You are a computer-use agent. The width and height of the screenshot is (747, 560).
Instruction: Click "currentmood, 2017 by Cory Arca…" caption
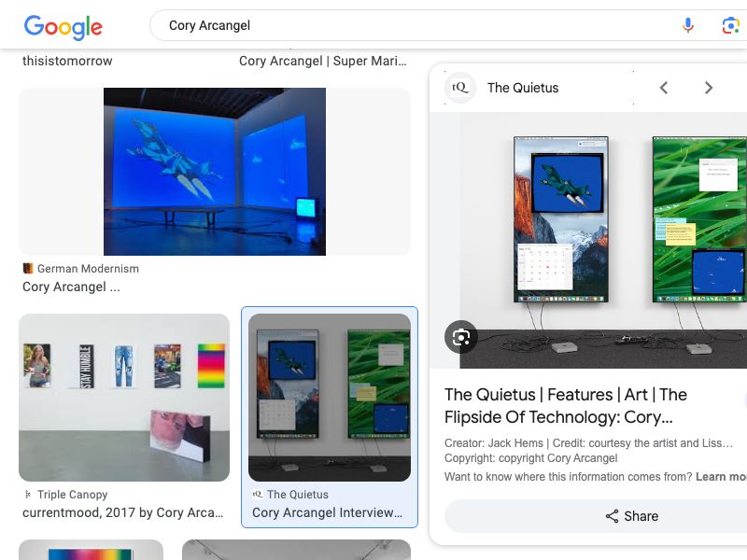coord(123,512)
